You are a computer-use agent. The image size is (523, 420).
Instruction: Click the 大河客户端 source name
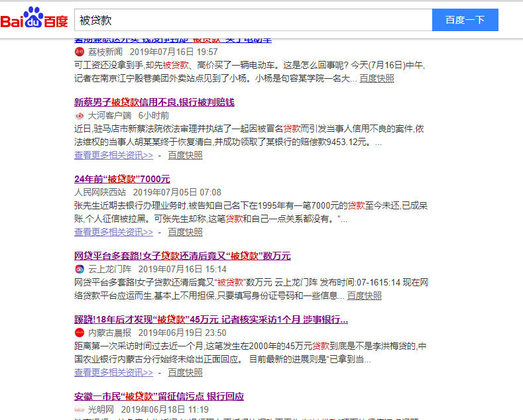point(110,116)
